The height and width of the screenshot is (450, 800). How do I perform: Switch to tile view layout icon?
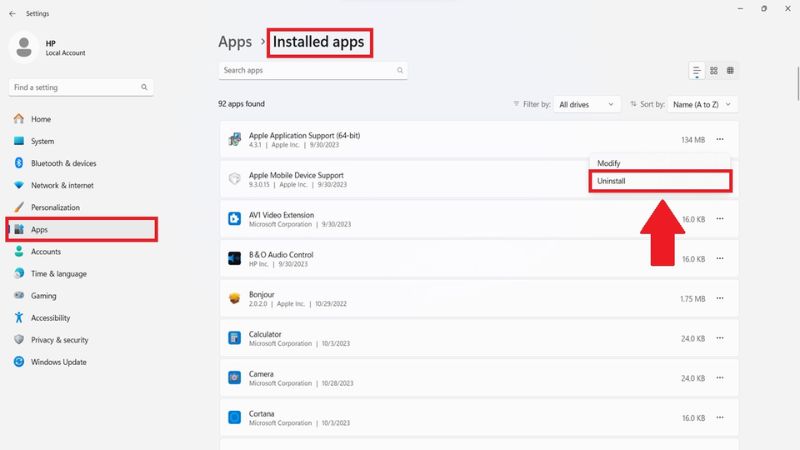click(731, 71)
